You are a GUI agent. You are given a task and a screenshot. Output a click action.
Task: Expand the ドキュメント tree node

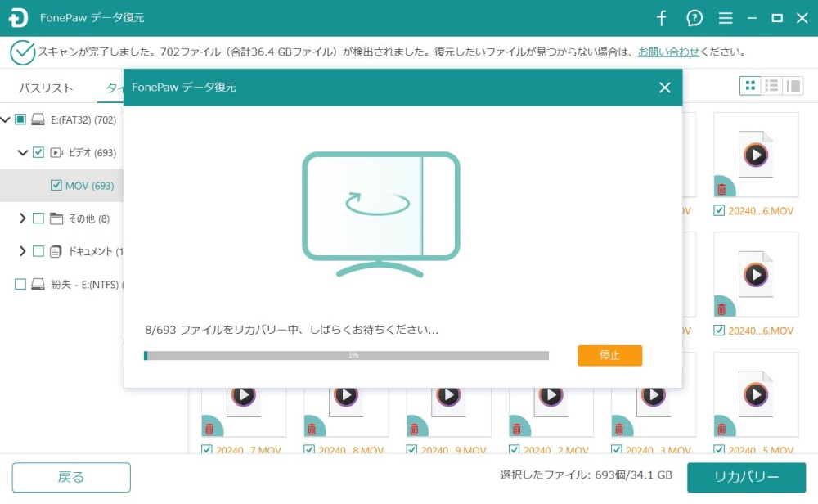click(x=22, y=251)
